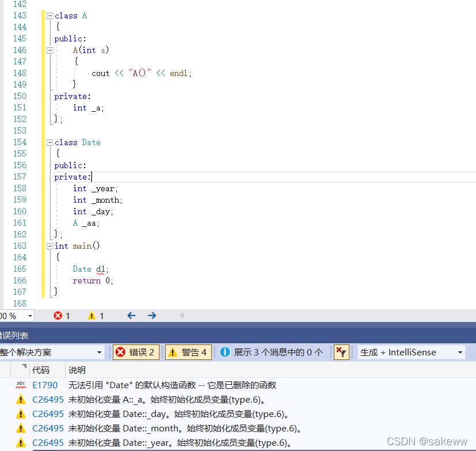Click the clear filter funnel icon
The height and width of the screenshot is (451, 476).
[341, 353]
